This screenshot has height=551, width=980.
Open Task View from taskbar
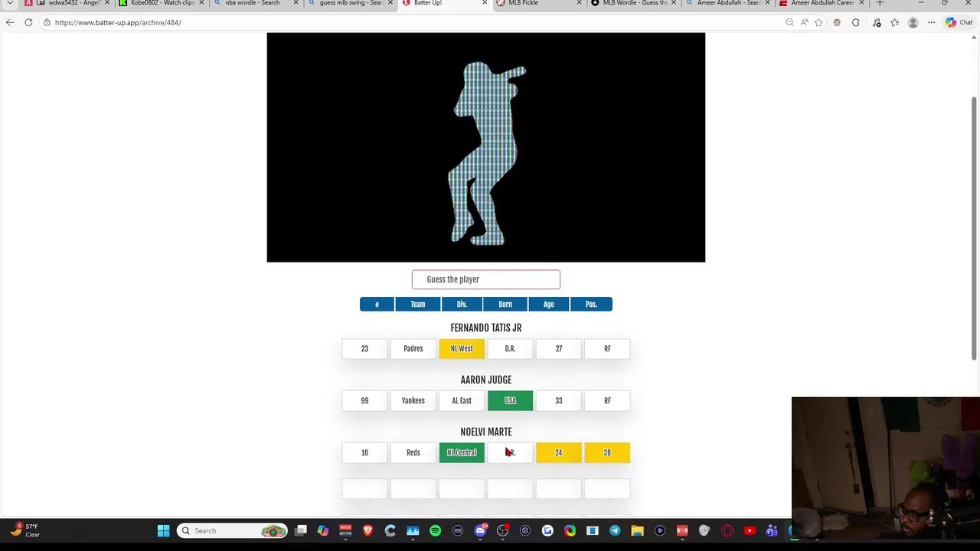point(301,530)
